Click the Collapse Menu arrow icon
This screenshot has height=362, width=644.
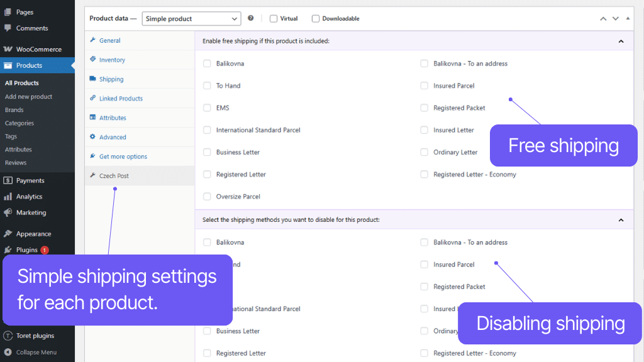(x=8, y=352)
